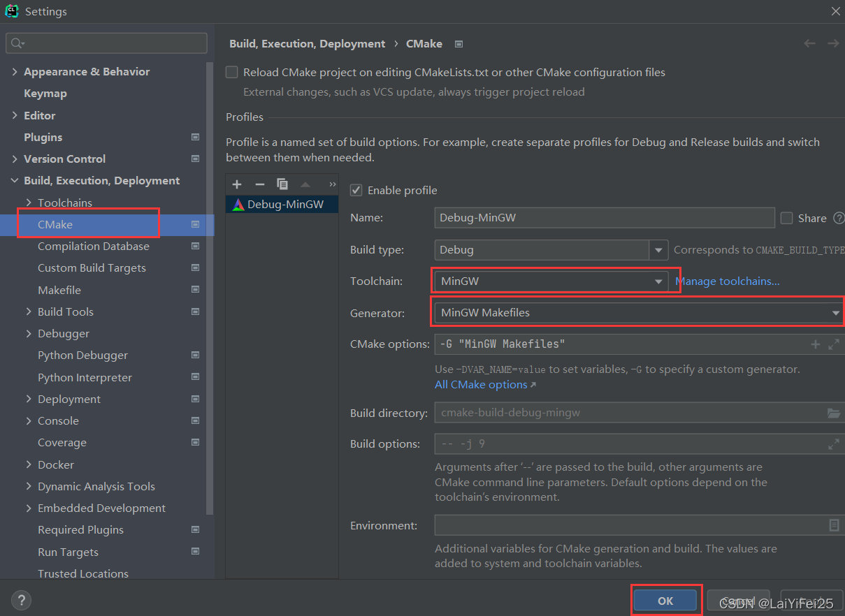Expand the Build Tools node
845x616 pixels.
coord(29,311)
